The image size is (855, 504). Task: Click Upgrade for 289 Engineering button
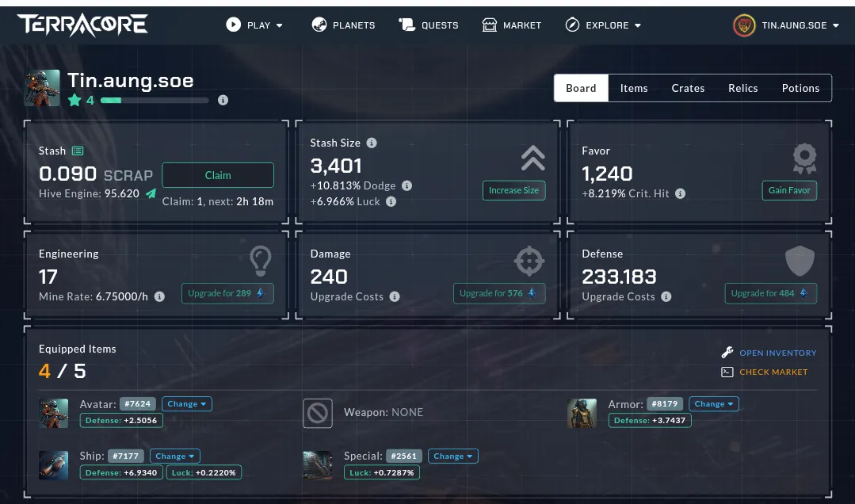tap(227, 293)
